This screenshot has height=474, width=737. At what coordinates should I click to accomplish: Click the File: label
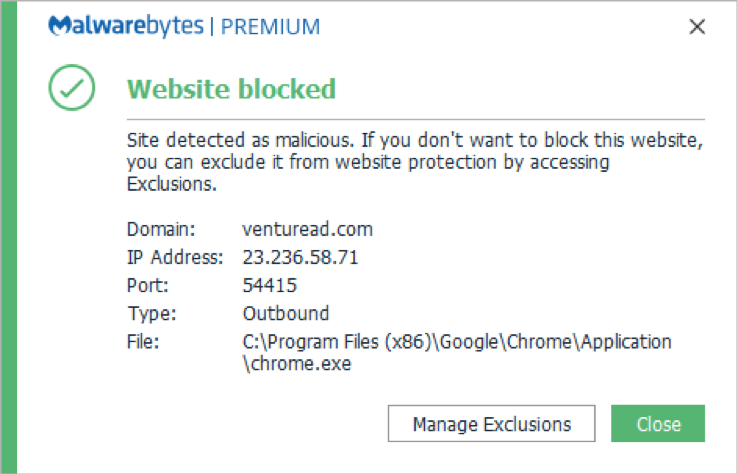143,342
